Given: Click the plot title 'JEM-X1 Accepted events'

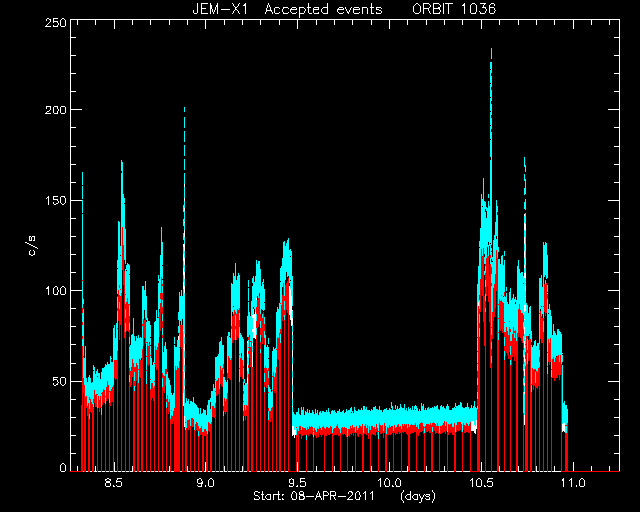Looking at the screenshot, I should point(287,9).
